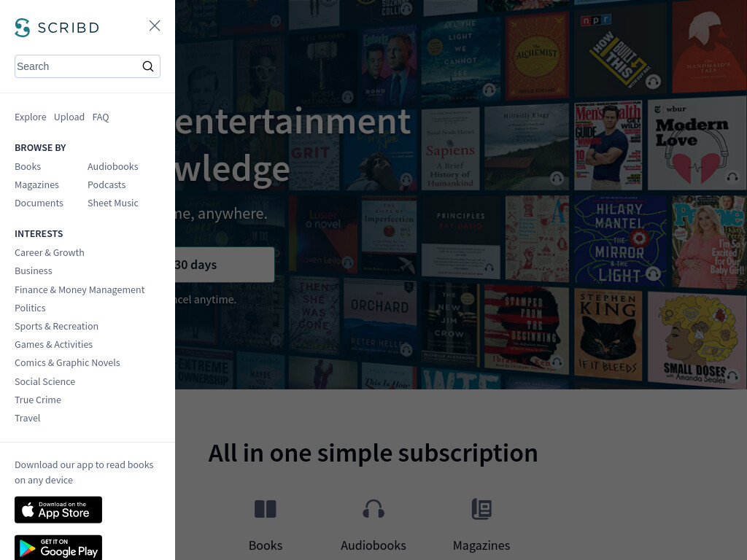Open Games & Activities interest
This screenshot has height=560, width=747.
coord(54,344)
